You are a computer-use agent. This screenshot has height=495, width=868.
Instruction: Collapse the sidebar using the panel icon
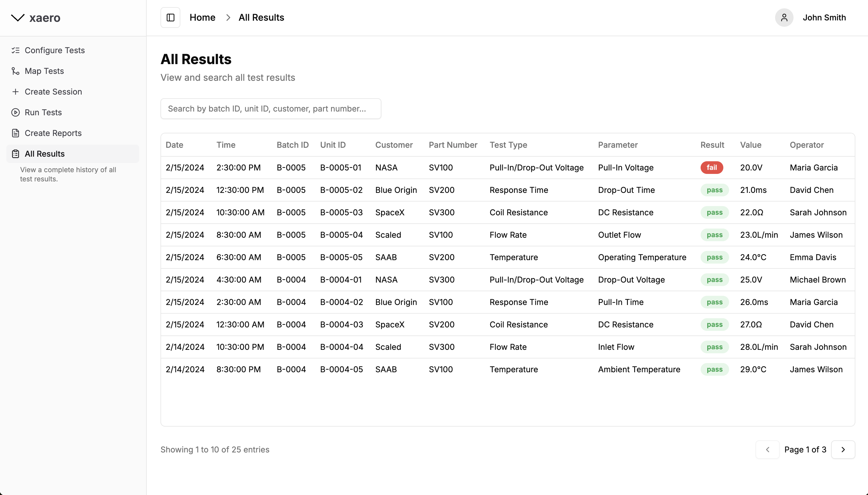pos(170,17)
